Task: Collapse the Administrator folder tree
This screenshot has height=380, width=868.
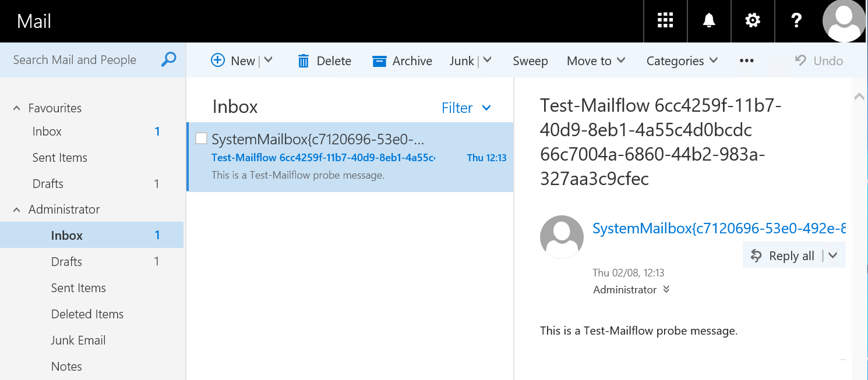Action: (x=17, y=209)
